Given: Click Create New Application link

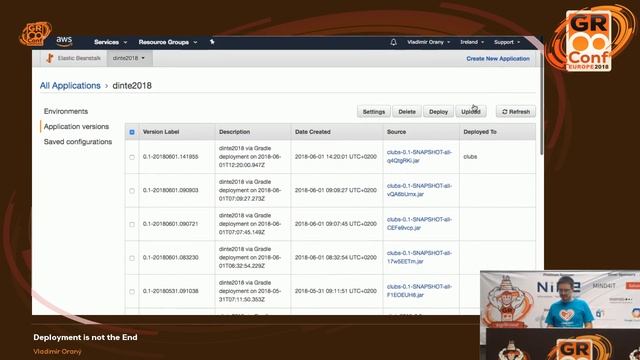Looking at the screenshot, I should pos(498,58).
